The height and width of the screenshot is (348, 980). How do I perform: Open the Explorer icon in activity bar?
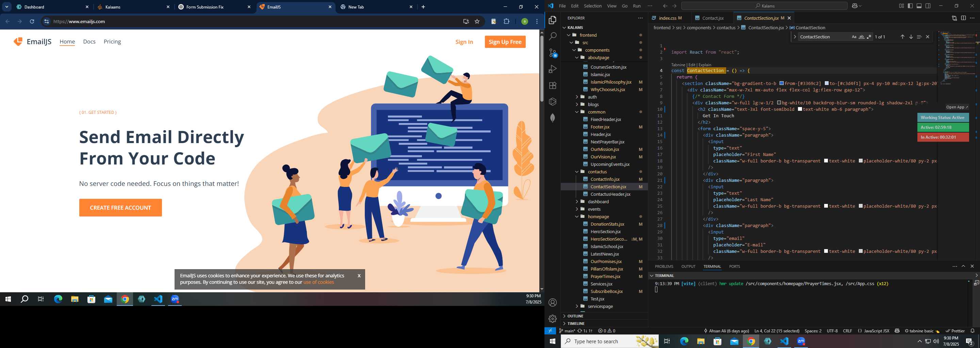(x=552, y=20)
